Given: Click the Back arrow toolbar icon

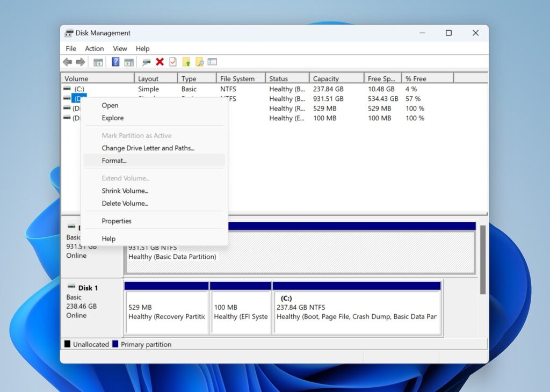Looking at the screenshot, I should (x=68, y=61).
